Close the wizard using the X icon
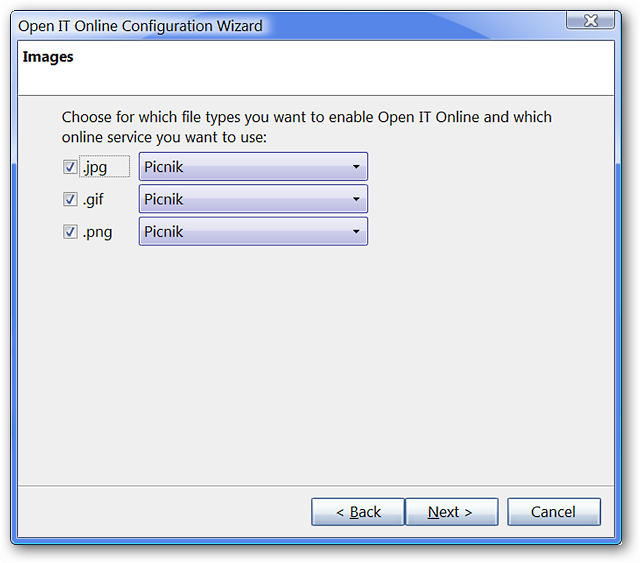640x563 pixels. pos(590,20)
